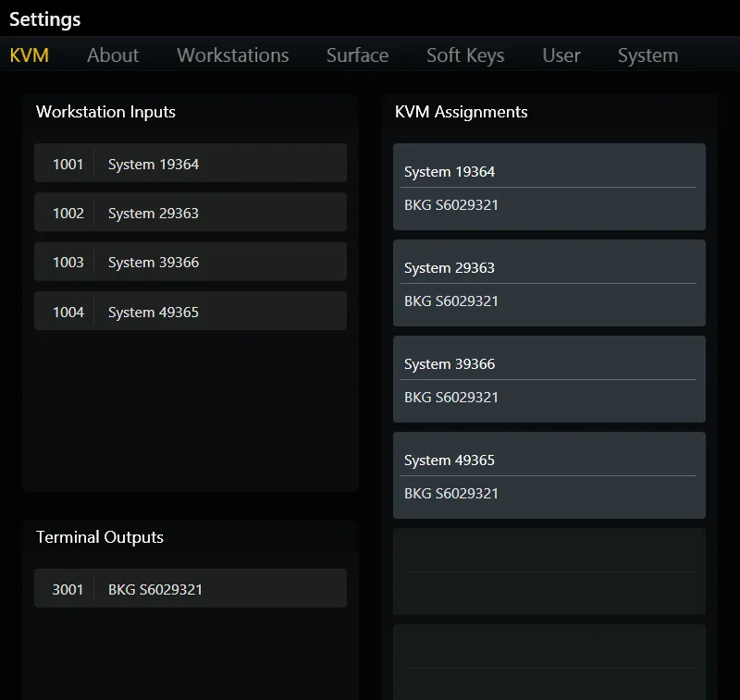The width and height of the screenshot is (740, 700).
Task: Open the KVM tab
Action: tap(30, 55)
